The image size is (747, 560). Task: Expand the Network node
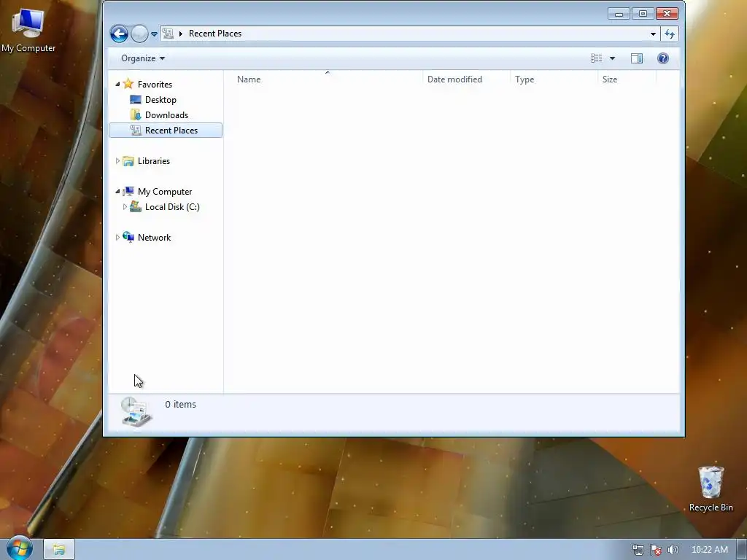(117, 237)
